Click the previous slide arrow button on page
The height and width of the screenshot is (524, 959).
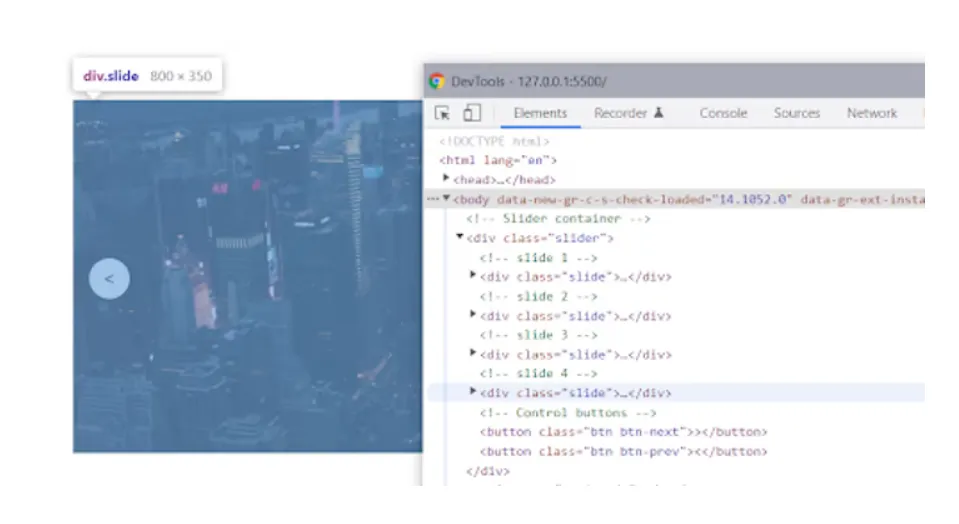click(x=109, y=279)
